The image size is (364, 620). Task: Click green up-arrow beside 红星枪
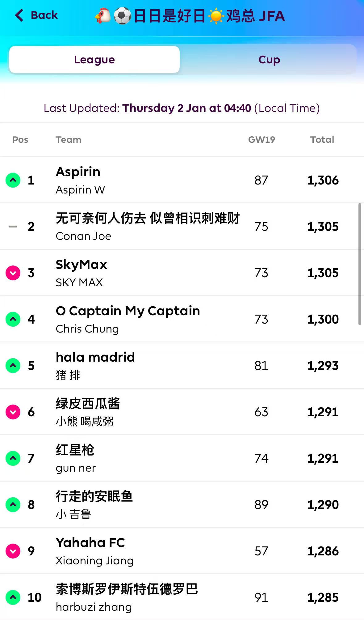[x=13, y=458]
